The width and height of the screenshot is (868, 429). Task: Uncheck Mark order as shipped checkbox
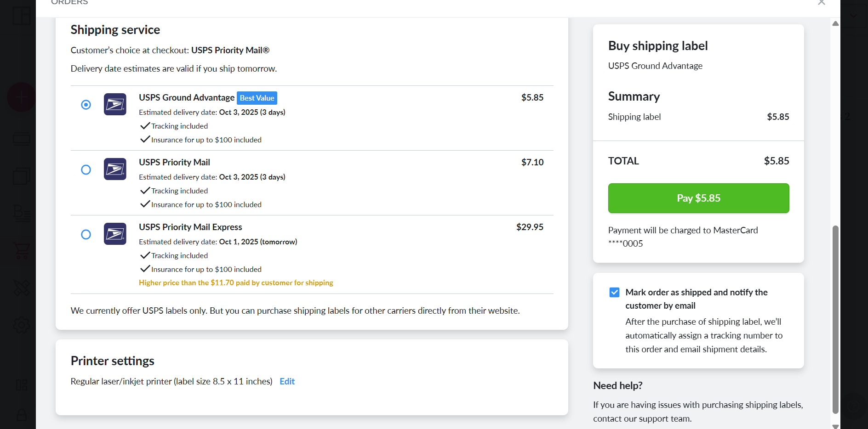point(614,293)
